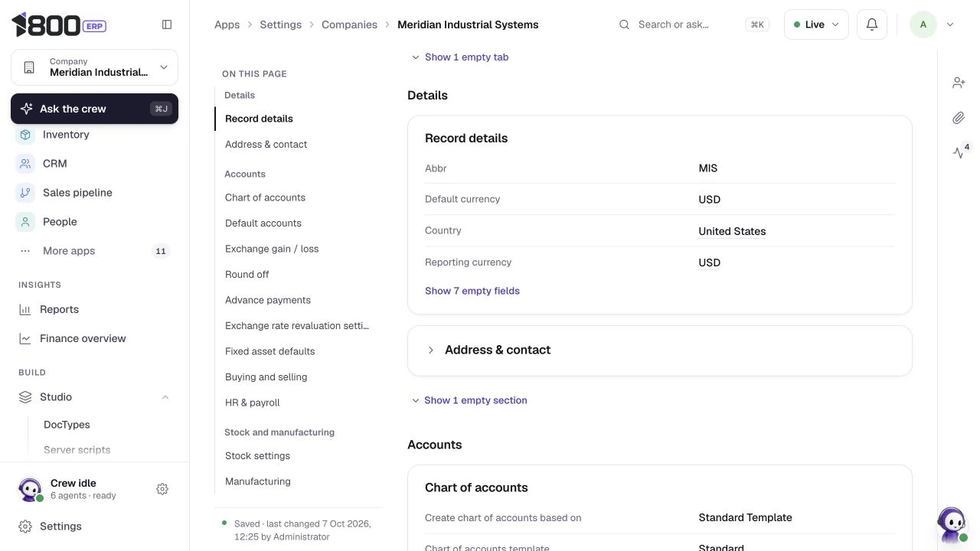Show 1 empty tab

pos(460,57)
